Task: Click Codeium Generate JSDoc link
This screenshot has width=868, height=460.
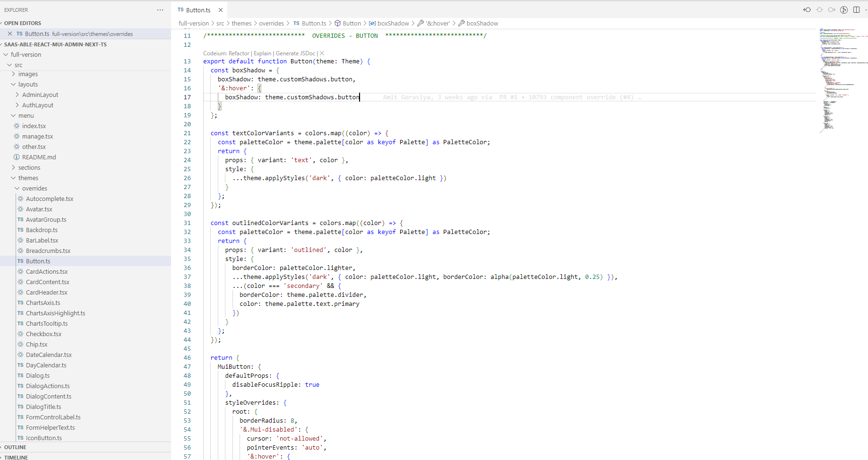Action: point(295,53)
